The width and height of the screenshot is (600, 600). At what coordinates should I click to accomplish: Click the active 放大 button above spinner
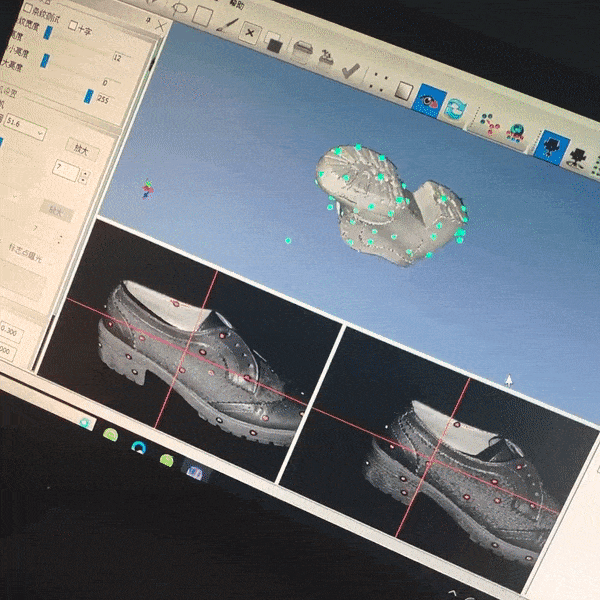(82, 149)
